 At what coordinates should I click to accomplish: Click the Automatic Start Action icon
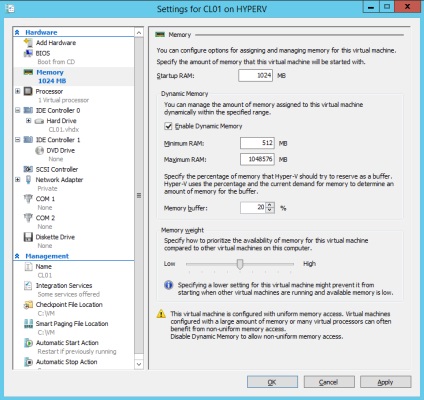(x=28, y=343)
